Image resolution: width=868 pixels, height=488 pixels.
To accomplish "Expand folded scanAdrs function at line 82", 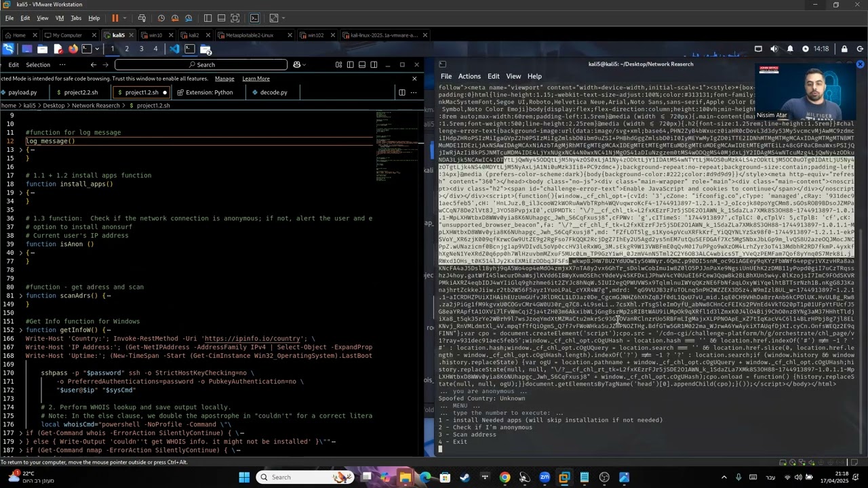I will pyautogui.click(x=20, y=296).
